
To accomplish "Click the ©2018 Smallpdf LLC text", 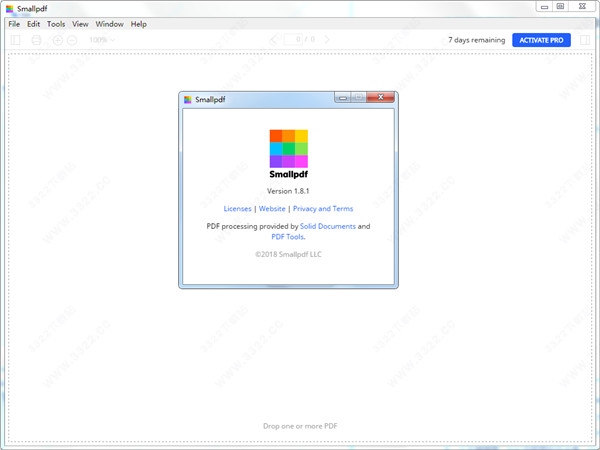I will [x=288, y=254].
